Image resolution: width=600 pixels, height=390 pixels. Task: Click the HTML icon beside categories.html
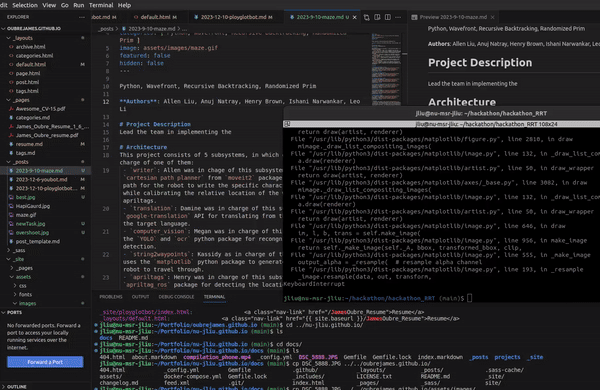(11, 55)
